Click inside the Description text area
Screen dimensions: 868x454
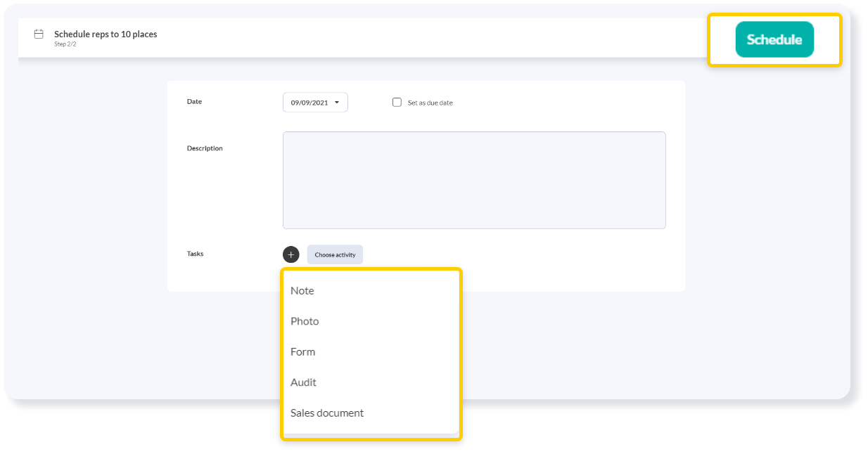[474, 179]
